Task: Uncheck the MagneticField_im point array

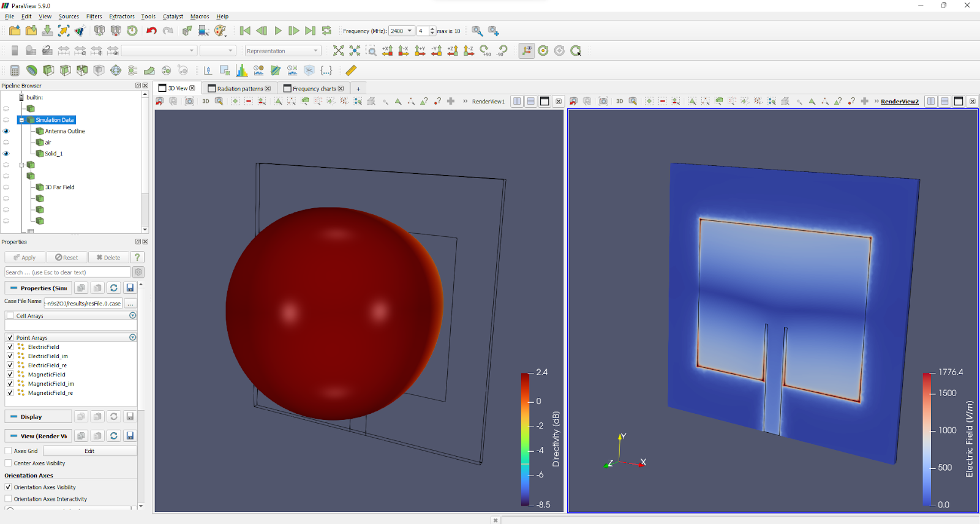Action: coord(10,383)
